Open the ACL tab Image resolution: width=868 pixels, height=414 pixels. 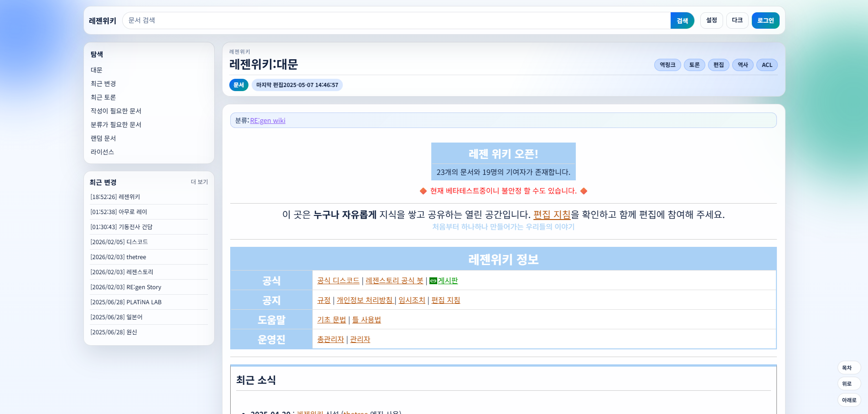[767, 65]
